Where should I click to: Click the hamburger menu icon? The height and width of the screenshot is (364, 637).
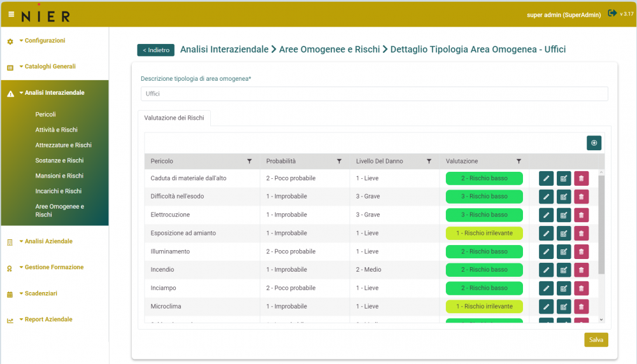11,14
